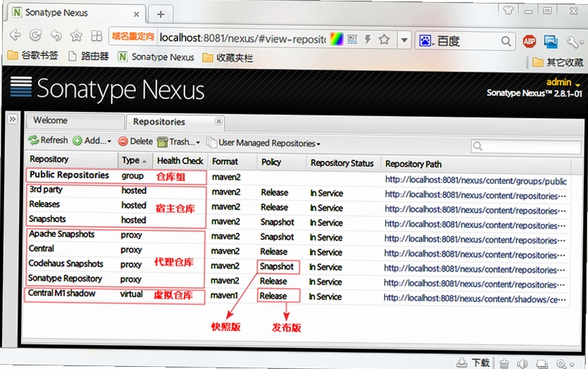
Task: Click the Delete repository button
Action: [x=135, y=141]
